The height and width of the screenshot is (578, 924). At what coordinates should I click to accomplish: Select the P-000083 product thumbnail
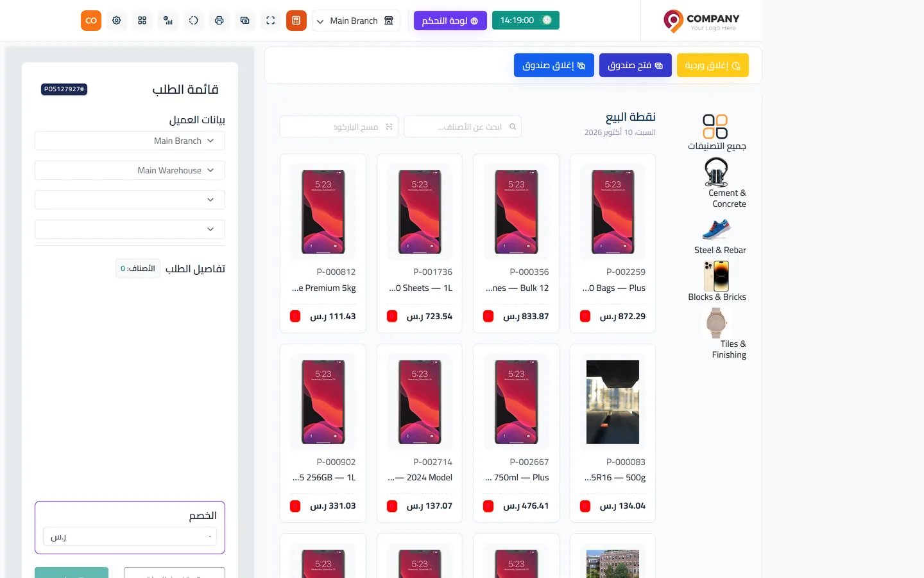[613, 402]
